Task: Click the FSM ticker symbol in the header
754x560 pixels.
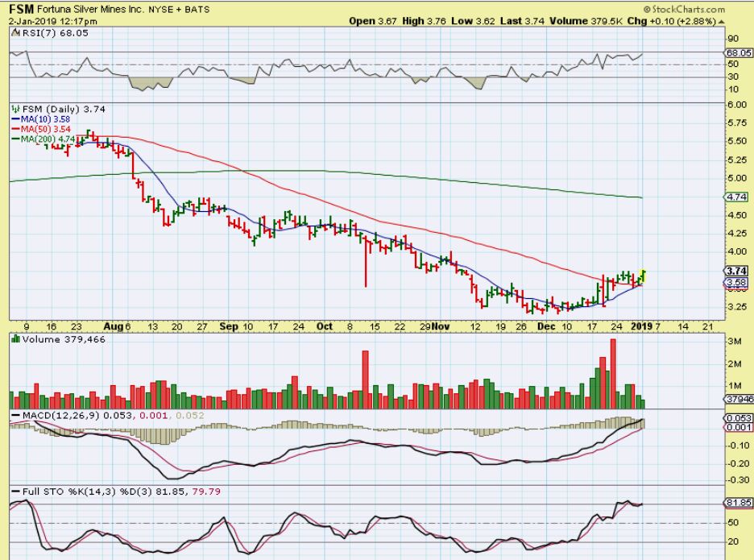Action: point(21,9)
